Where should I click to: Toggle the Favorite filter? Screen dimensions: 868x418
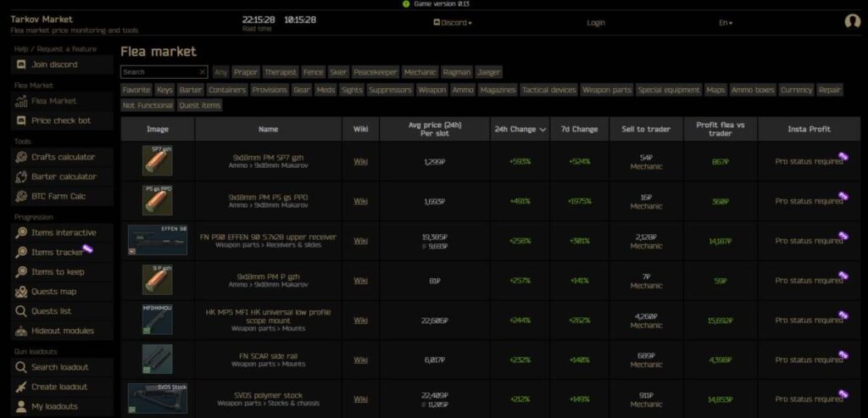pos(136,90)
